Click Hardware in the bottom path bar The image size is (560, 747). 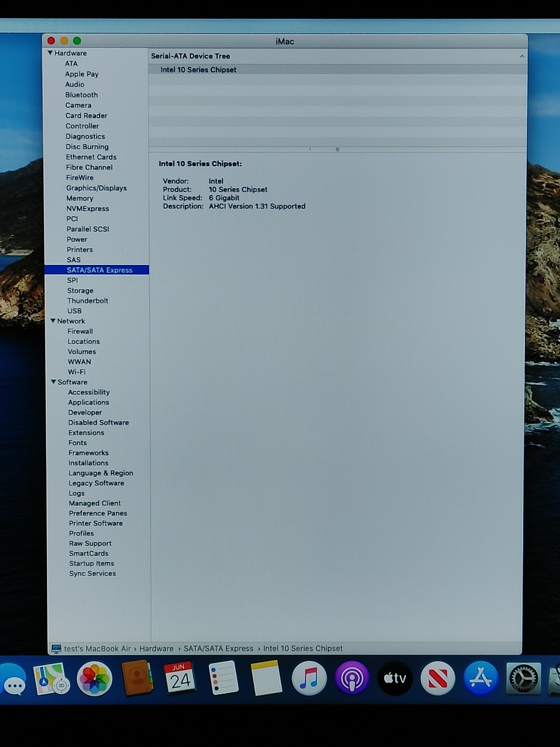tap(156, 648)
